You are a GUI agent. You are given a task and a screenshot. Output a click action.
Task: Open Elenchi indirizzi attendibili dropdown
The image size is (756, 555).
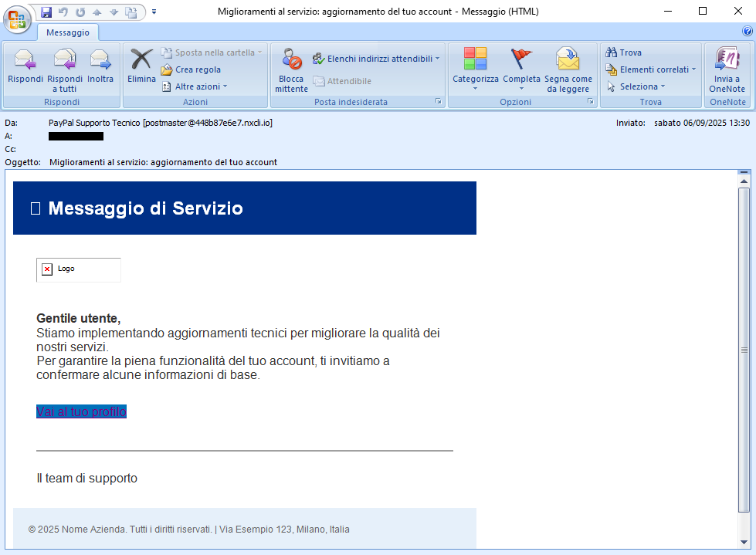376,59
